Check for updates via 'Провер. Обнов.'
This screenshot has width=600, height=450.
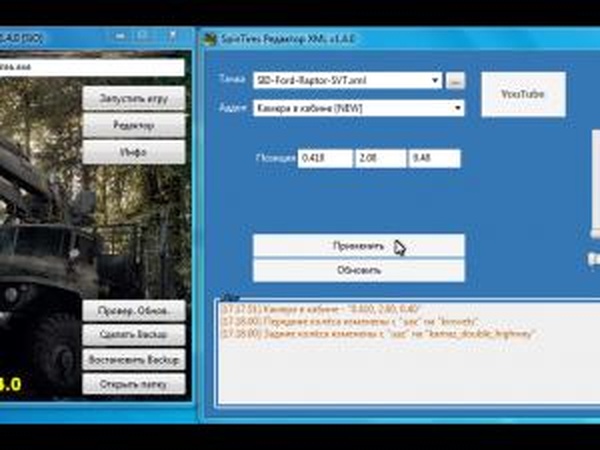(133, 310)
